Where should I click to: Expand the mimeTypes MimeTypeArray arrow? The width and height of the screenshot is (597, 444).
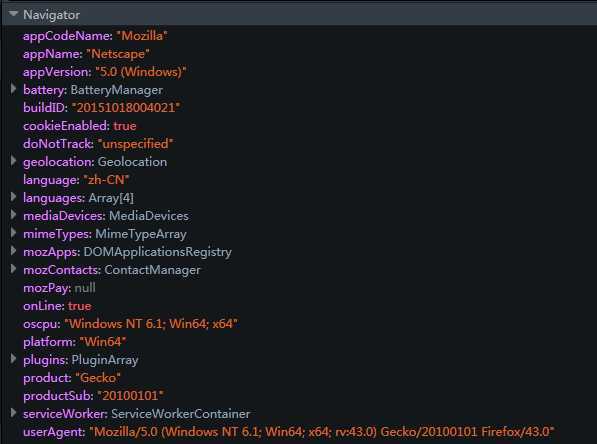13,233
